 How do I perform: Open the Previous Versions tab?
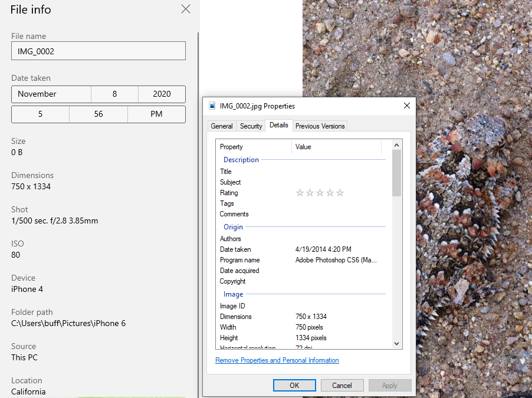[x=320, y=126]
